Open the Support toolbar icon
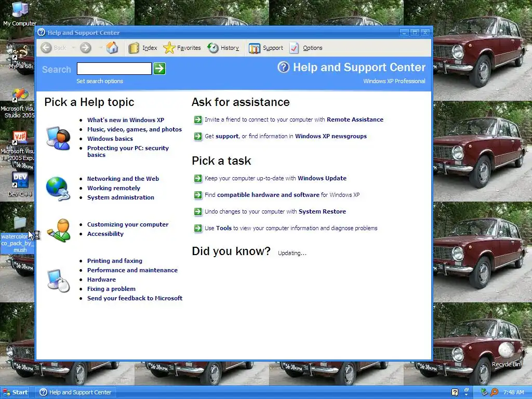The width and height of the screenshot is (532, 399). tap(254, 48)
